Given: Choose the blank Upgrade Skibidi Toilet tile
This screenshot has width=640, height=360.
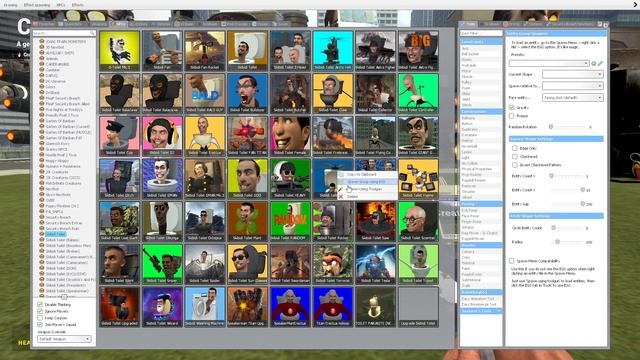Looking at the screenshot, I should pos(418,307).
